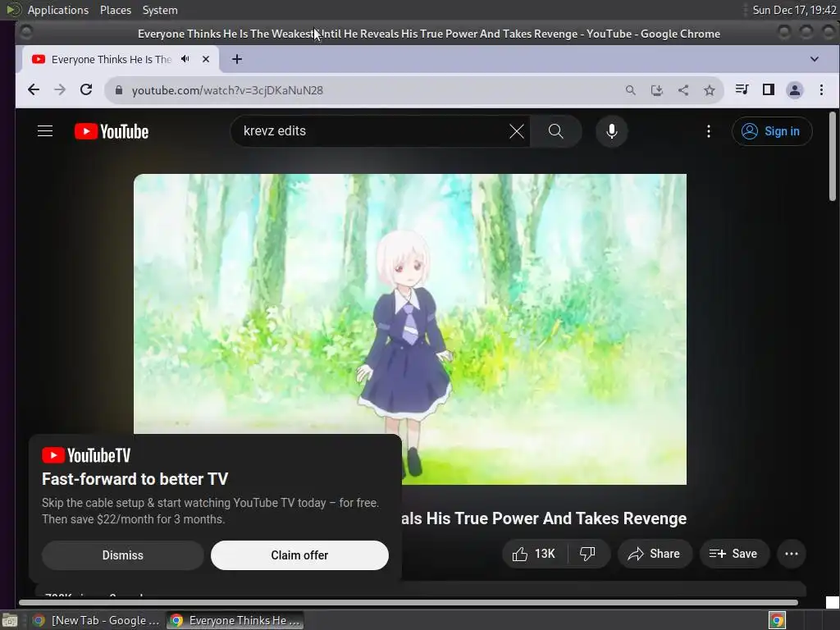Dismiss the YouTube TV offer

click(123, 555)
